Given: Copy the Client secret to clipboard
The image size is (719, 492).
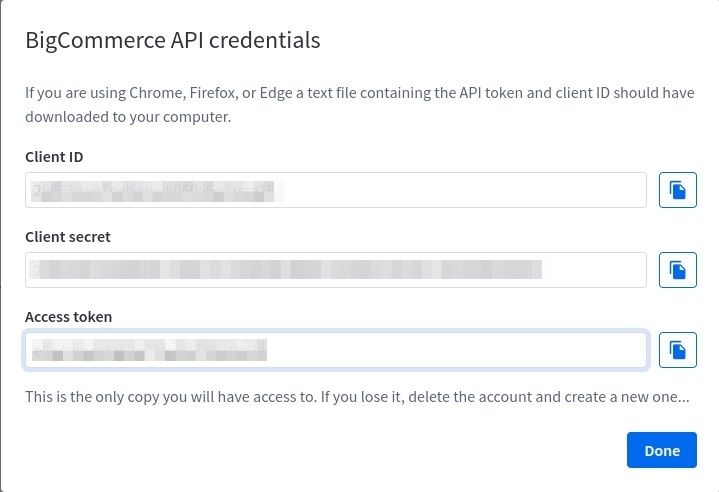Looking at the screenshot, I should tap(677, 270).
